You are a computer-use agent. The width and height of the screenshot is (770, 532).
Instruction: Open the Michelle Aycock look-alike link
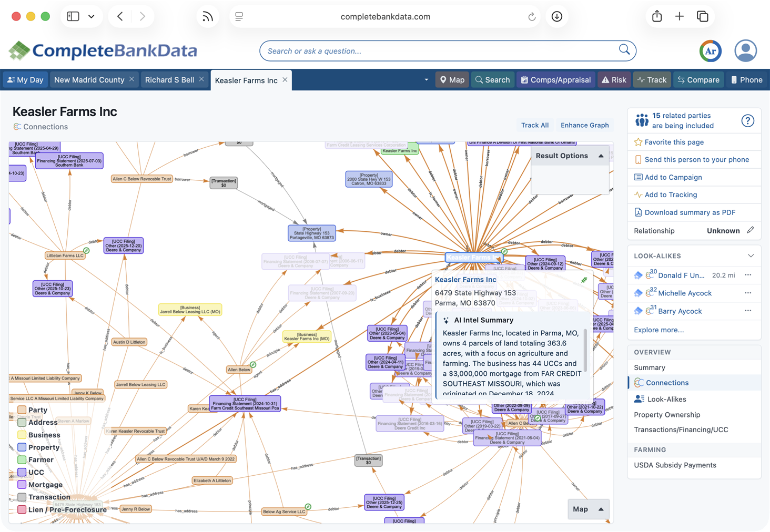tap(685, 293)
